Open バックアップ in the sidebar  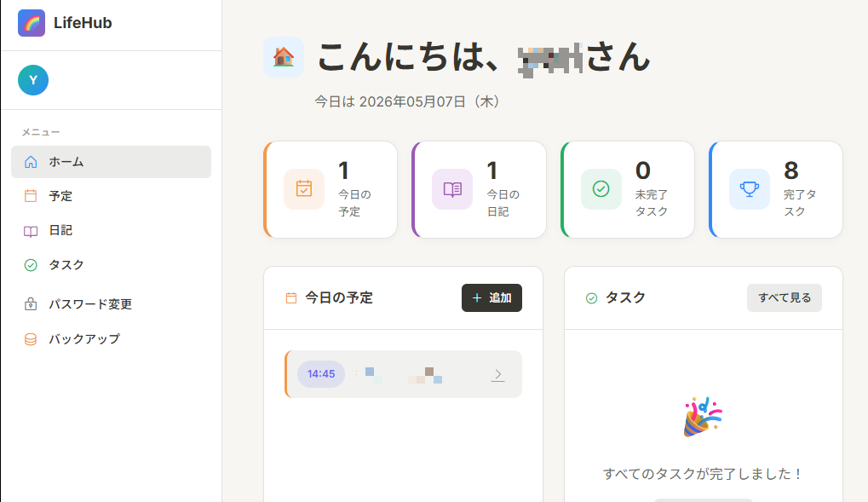pyautogui.click(x=112, y=338)
